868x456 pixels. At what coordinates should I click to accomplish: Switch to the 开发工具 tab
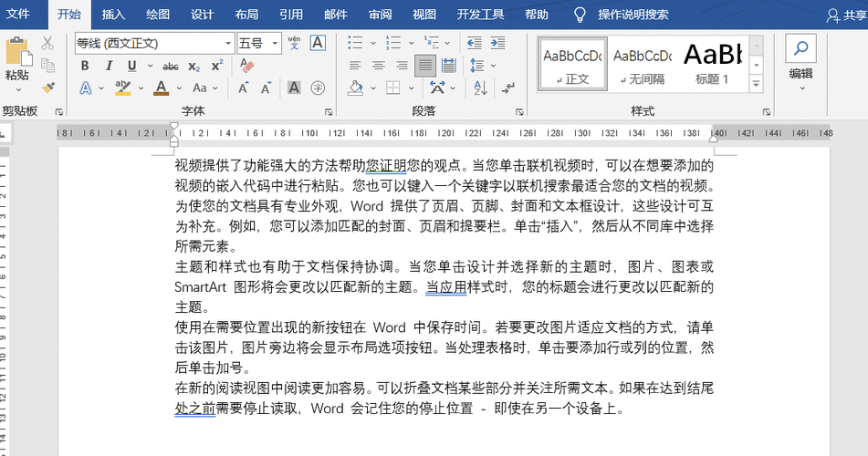click(480, 15)
